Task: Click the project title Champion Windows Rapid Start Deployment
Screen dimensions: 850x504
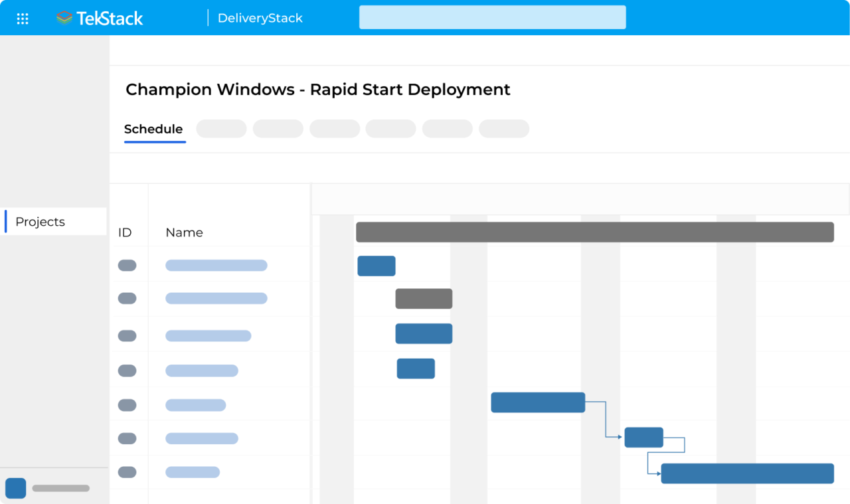Action: click(x=319, y=89)
